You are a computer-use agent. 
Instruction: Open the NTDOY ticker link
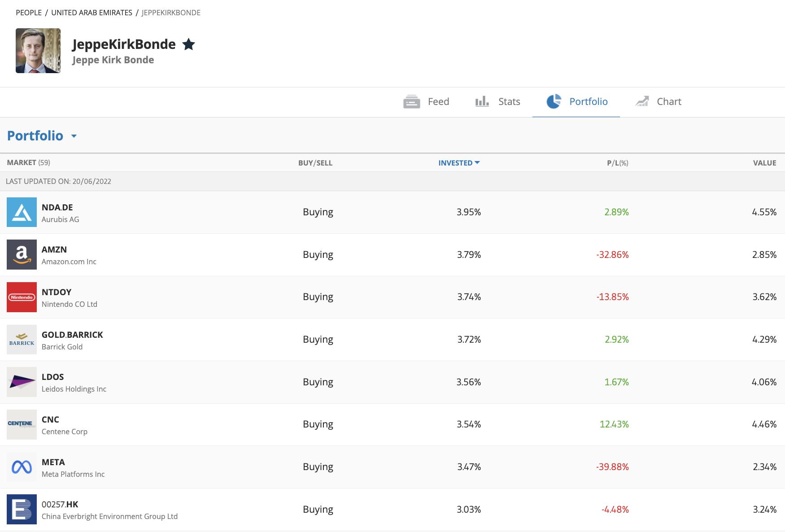click(x=57, y=292)
